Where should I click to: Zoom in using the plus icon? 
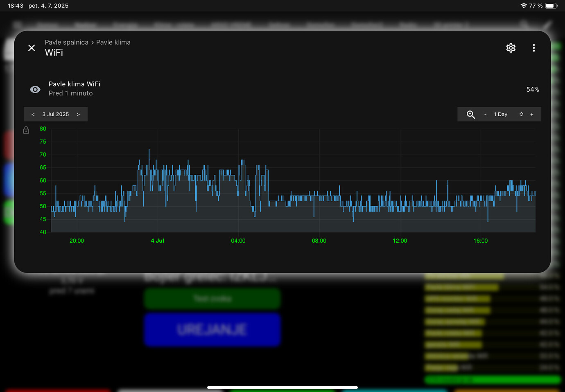click(x=531, y=114)
